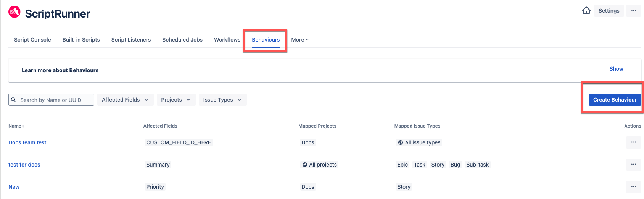This screenshot has height=199, width=644.
Task: Expand the Issue Types filter dropdown
Action: point(222,100)
